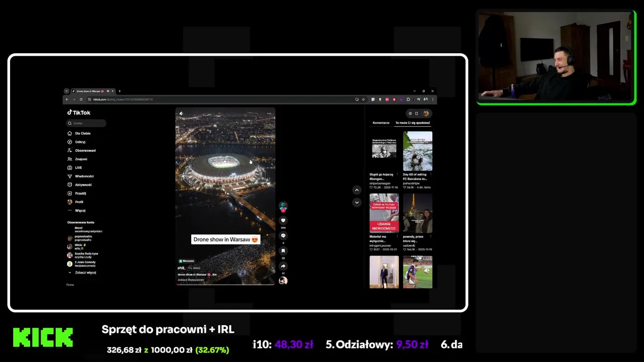Like the video with the heart
The image size is (644, 362).
click(283, 220)
